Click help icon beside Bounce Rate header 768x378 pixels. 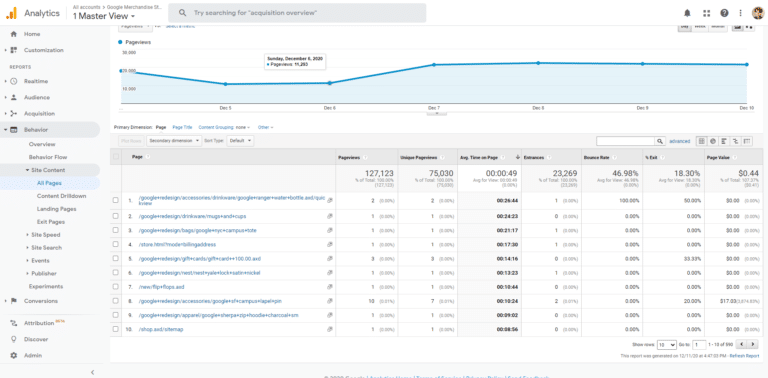click(x=615, y=157)
